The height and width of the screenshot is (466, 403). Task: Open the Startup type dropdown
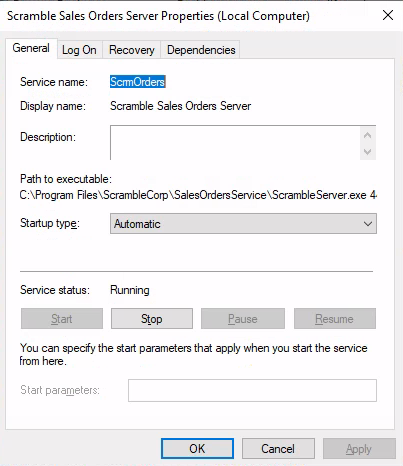tap(243, 224)
